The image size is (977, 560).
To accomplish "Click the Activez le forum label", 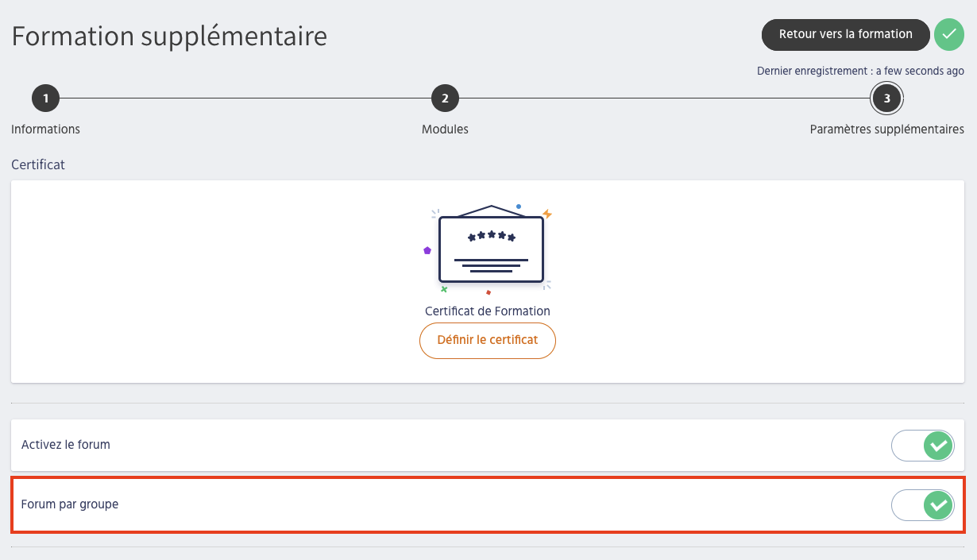I will click(66, 445).
